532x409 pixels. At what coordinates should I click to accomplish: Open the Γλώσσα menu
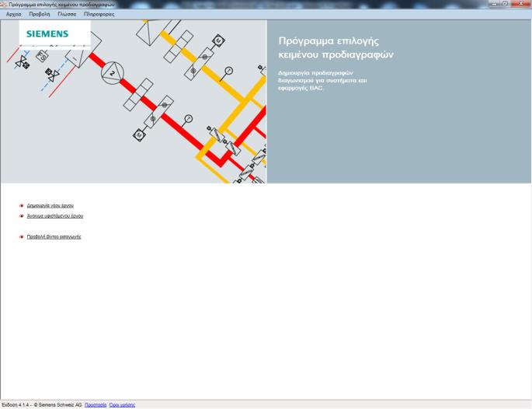coord(67,14)
